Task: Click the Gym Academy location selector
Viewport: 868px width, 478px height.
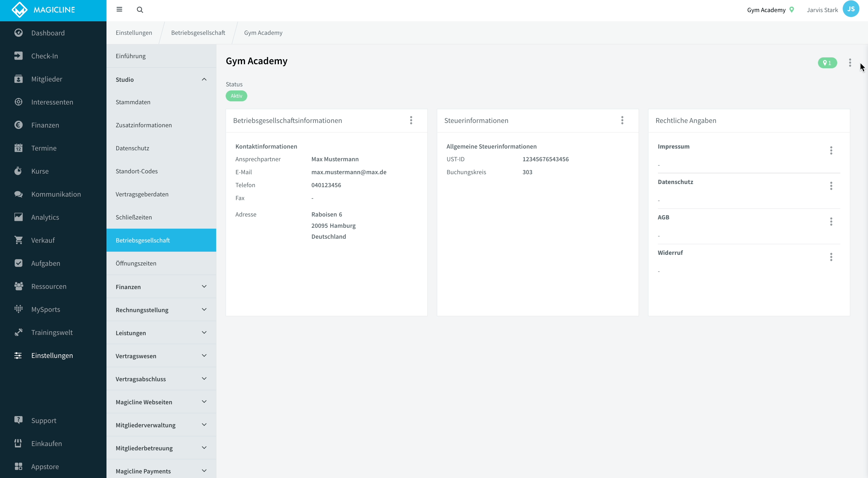Action: pyautogui.click(x=770, y=10)
